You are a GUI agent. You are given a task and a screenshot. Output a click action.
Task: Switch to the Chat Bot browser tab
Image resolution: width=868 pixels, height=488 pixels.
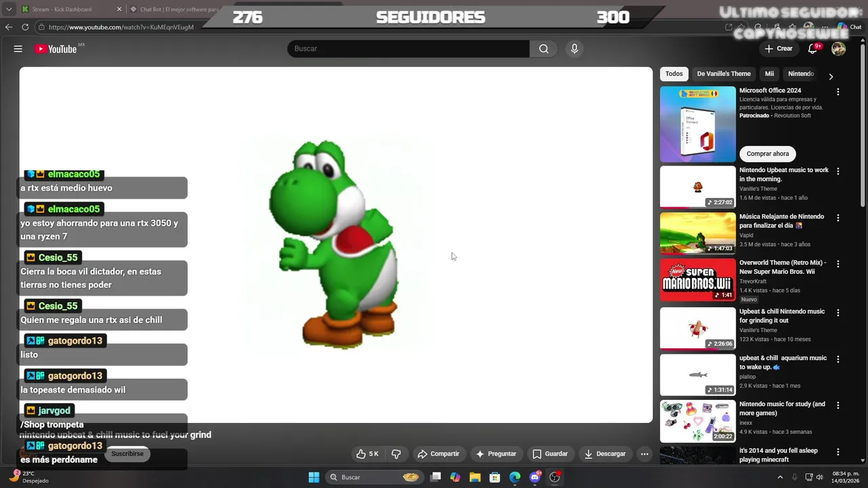[175, 9]
